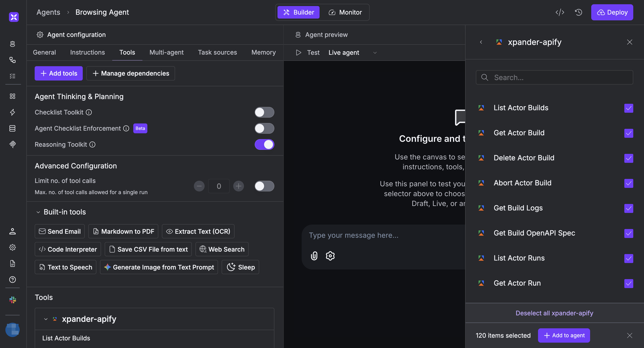Viewport: 644px width, 348px height.
Task: Uncheck the Get Build Logs checkbox
Action: point(629,208)
